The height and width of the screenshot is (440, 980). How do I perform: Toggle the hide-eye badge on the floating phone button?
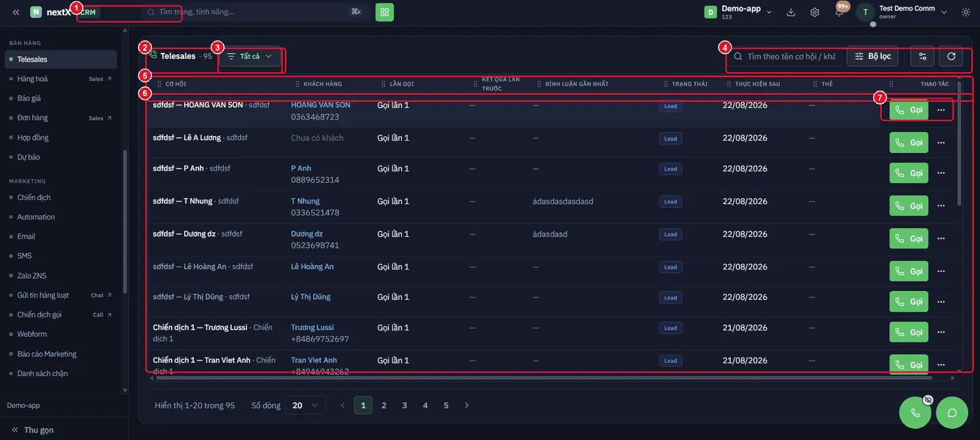click(928, 399)
